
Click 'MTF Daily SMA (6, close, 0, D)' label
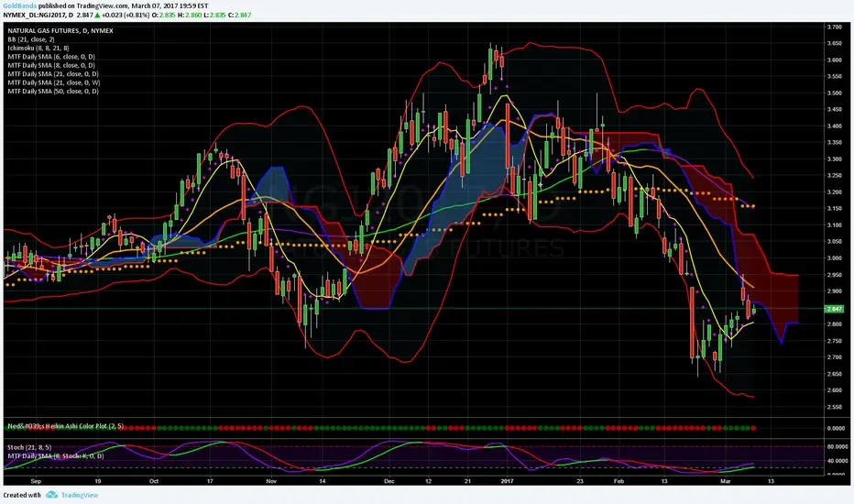point(51,57)
